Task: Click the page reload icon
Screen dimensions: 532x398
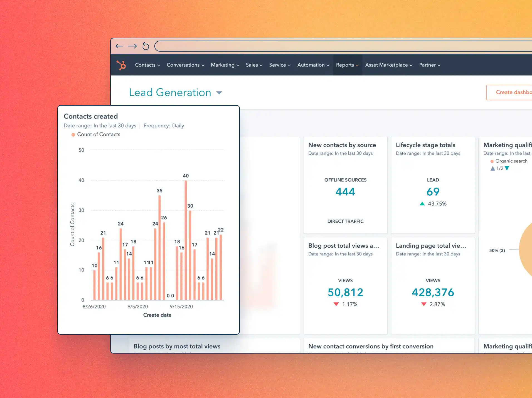Action: pos(146,46)
